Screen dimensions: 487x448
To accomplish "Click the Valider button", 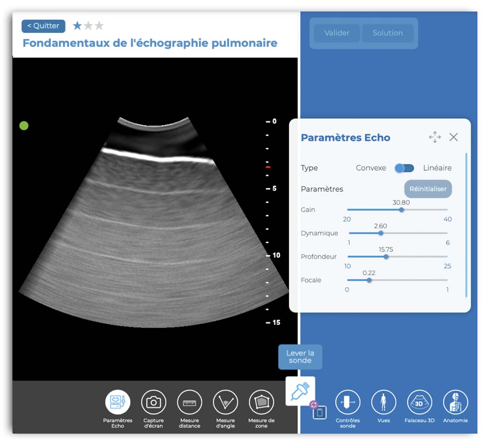I will [337, 33].
